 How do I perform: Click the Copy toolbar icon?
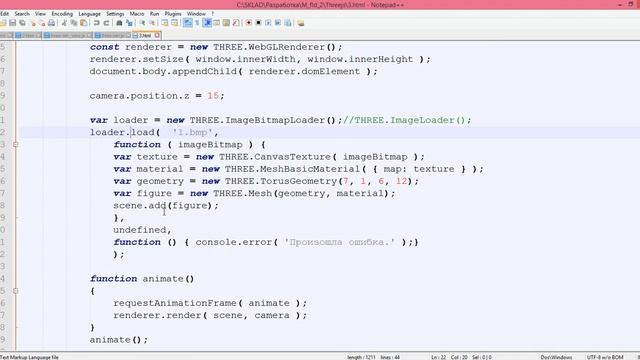tap(74, 23)
